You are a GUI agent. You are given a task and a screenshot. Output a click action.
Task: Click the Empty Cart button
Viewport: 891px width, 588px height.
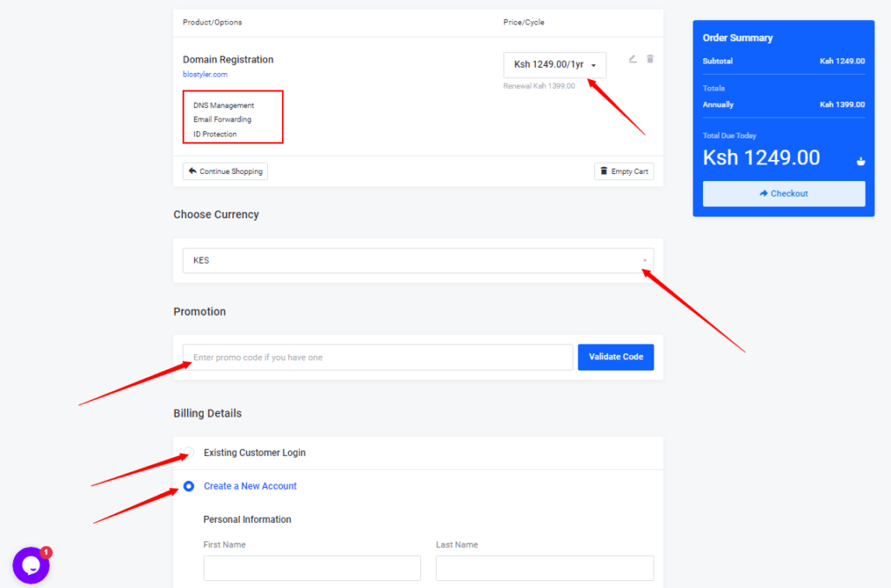pyautogui.click(x=624, y=171)
